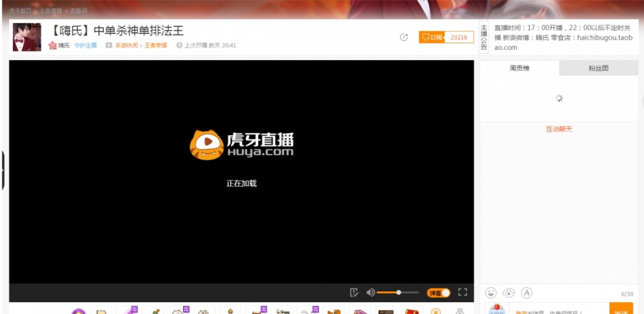Open the danmaku settings edit icon
644x314 pixels.
(354, 293)
